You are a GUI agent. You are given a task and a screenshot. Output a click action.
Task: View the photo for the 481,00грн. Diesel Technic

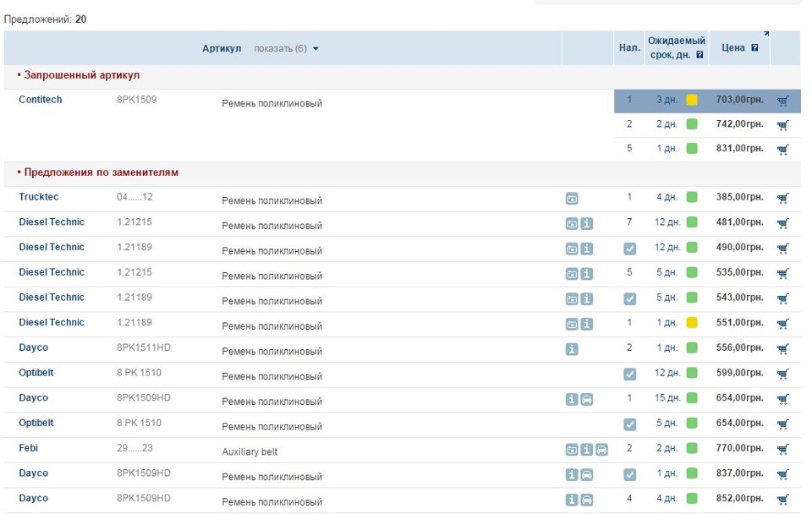pyautogui.click(x=572, y=224)
